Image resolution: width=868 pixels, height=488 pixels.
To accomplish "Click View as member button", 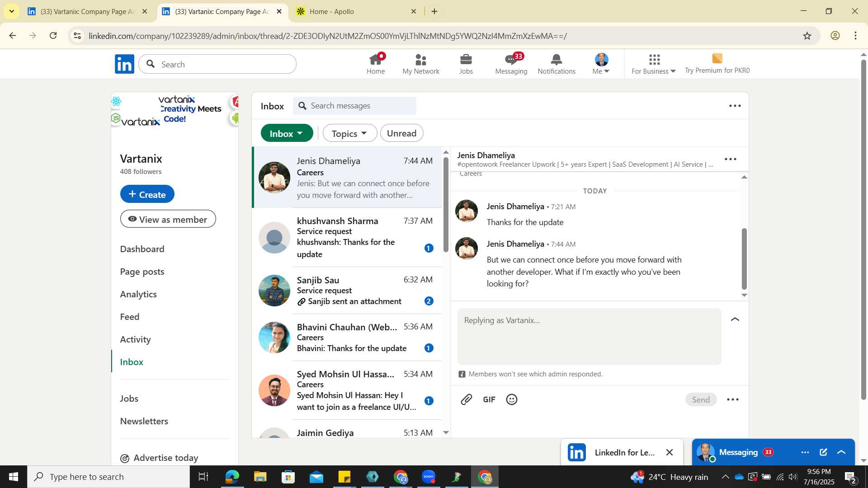I will 168,219.
